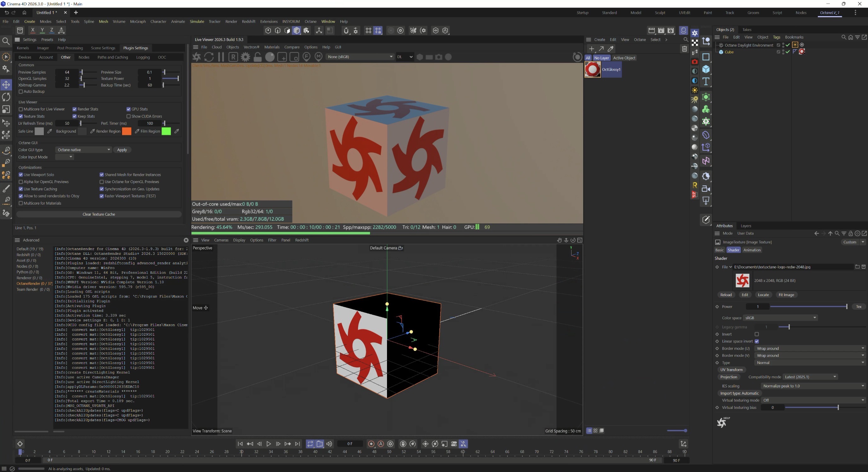This screenshot has height=472, width=868.
Task: Go to start of timeline
Action: (x=240, y=444)
